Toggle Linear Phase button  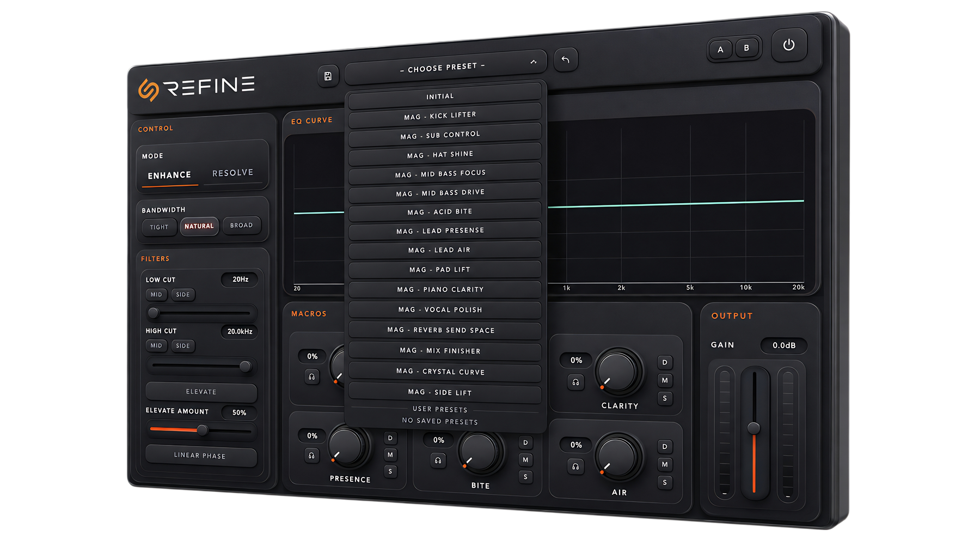200,456
